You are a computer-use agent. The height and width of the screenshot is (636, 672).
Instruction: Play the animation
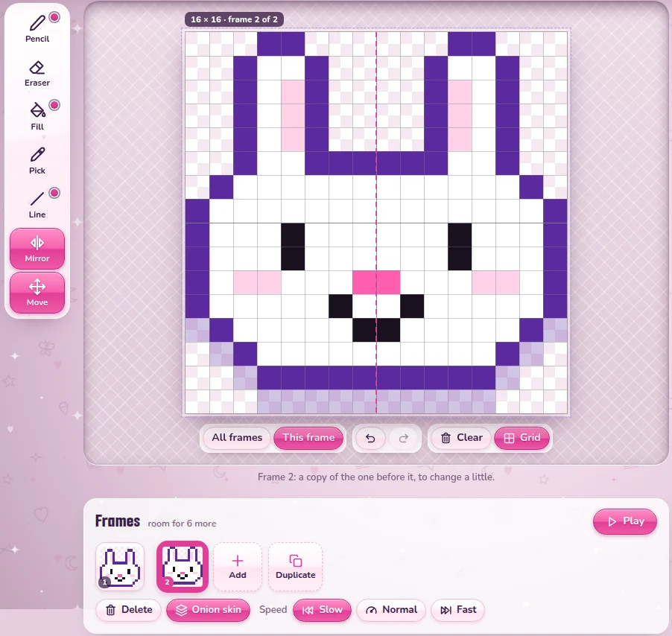coord(625,521)
